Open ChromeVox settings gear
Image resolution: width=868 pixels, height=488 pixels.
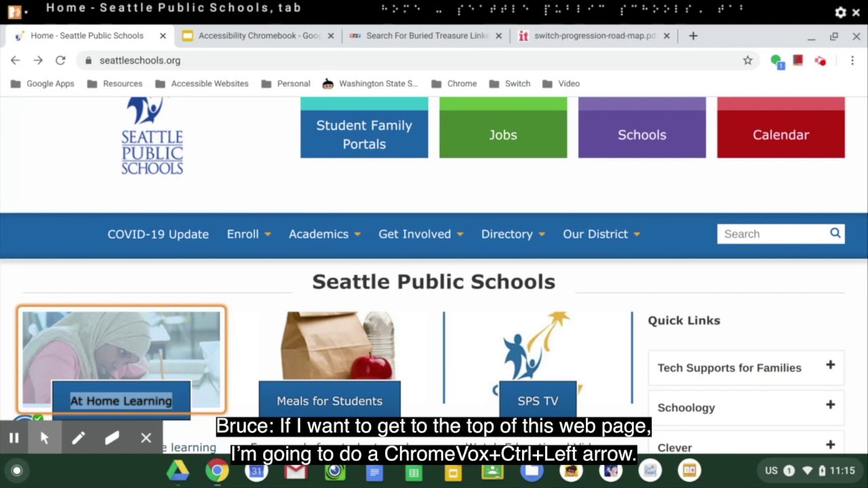[x=840, y=12]
